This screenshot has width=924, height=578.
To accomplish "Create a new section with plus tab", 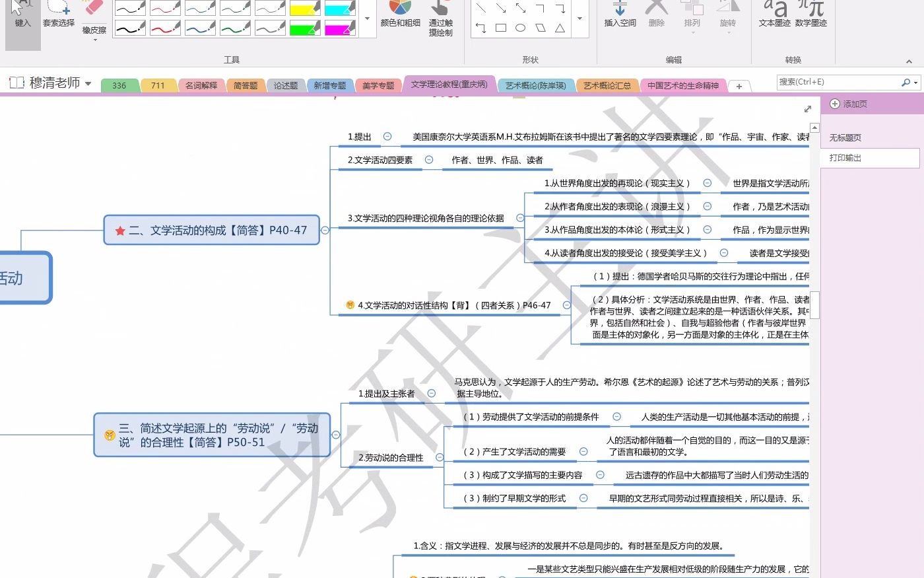I will click(x=739, y=86).
